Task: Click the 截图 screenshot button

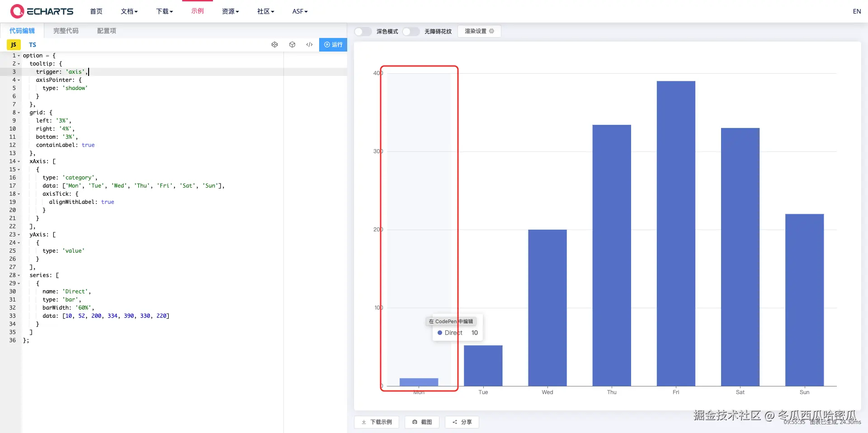Action: pos(422,422)
